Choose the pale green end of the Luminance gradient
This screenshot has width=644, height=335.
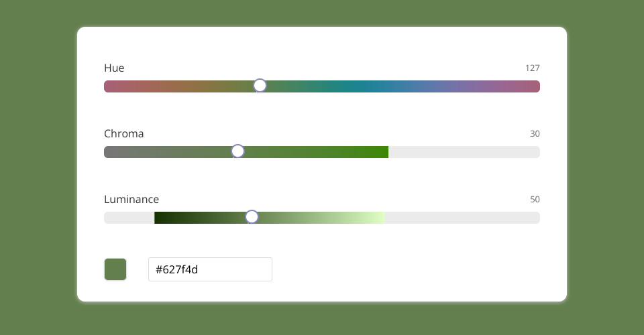click(x=380, y=218)
